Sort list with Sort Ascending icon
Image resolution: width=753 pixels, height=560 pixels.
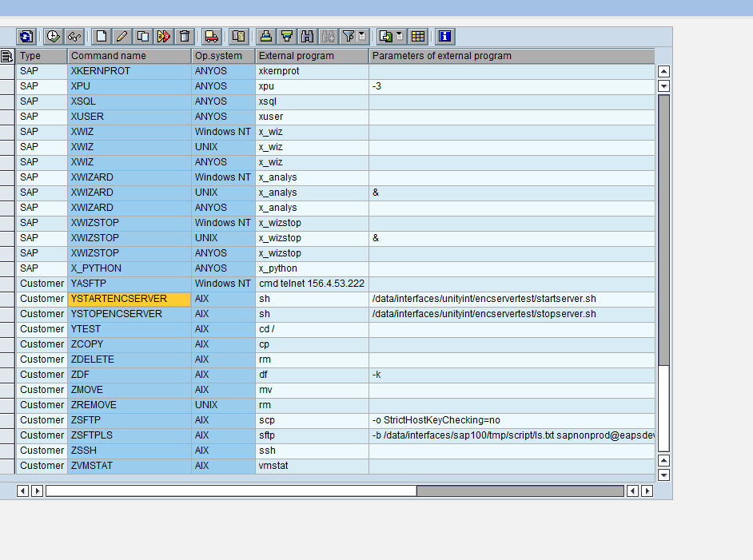286,36
